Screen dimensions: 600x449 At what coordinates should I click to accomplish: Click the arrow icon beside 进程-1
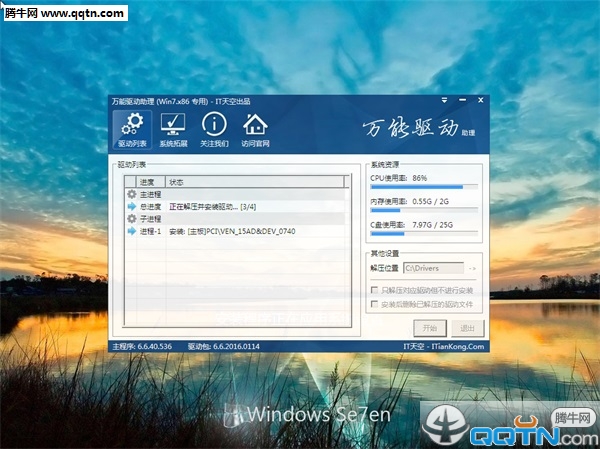pos(132,231)
